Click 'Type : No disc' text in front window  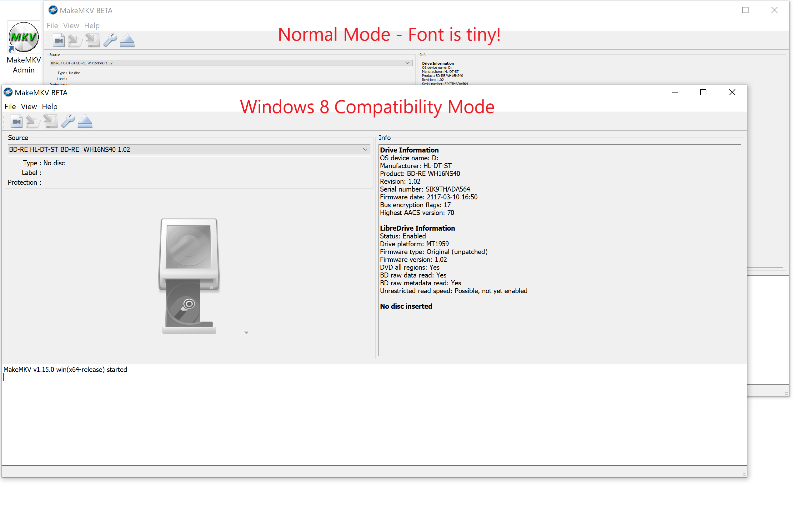tap(44, 163)
